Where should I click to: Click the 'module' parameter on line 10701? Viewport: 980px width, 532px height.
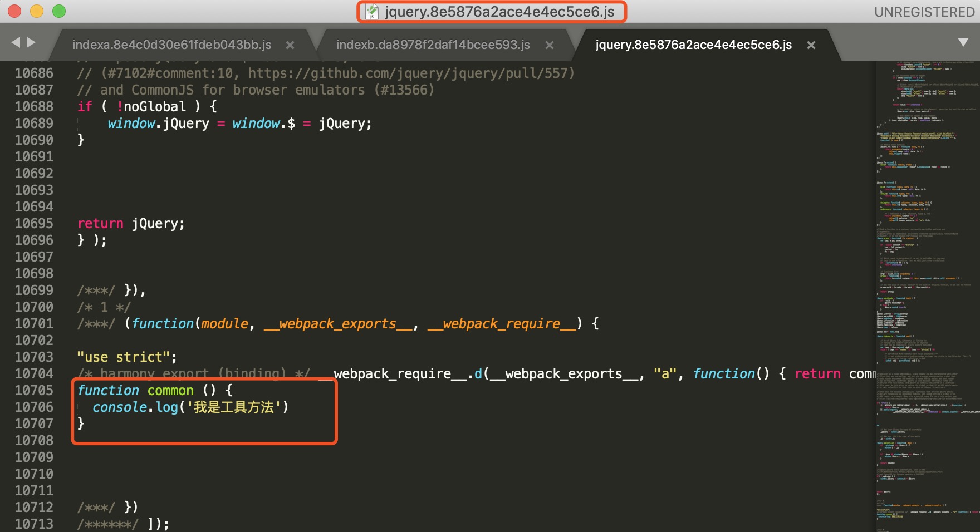[224, 323]
